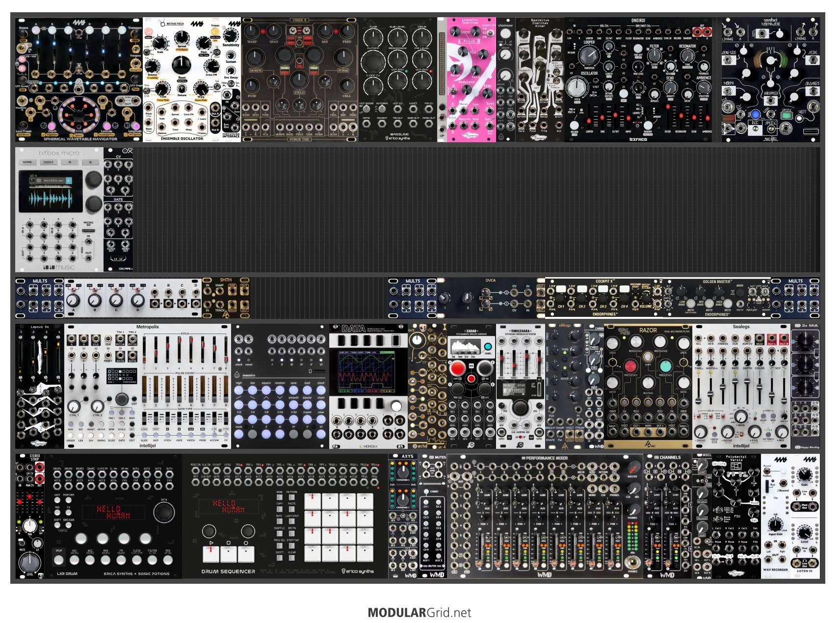Click the stop square on Drum Sequencer
This screenshot has height=623, width=840.
click(x=229, y=543)
